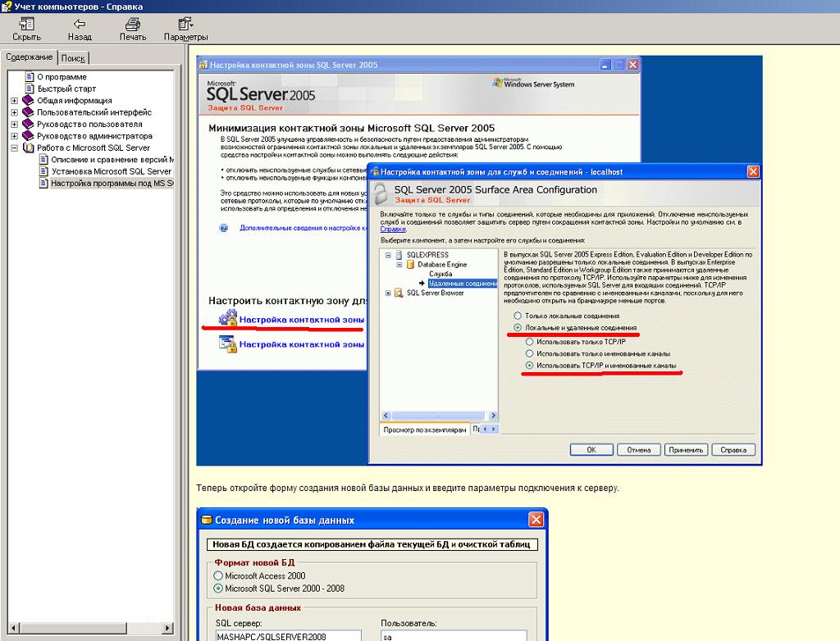Click the book icon beside Общая информация
Image resolution: width=840 pixels, height=641 pixels.
(x=28, y=101)
